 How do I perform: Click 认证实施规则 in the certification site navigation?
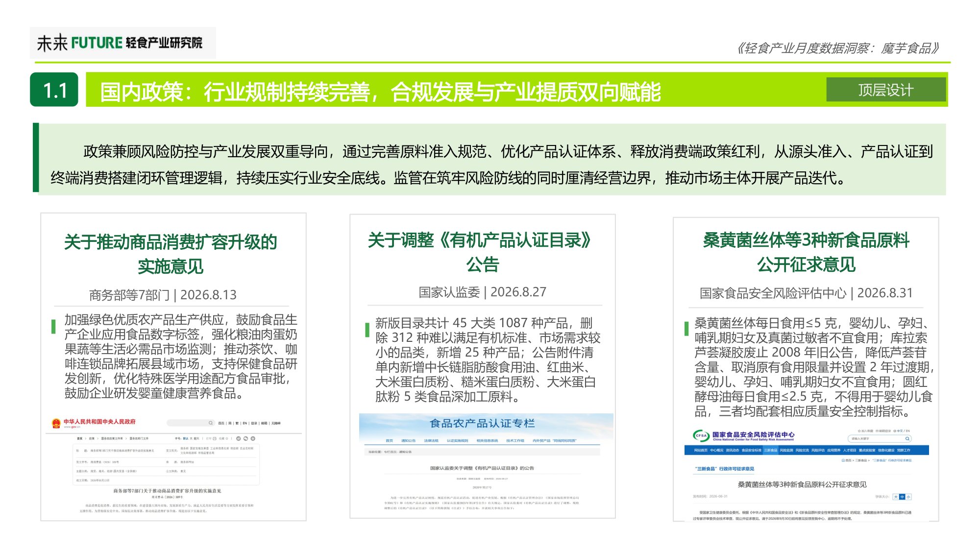point(457,440)
